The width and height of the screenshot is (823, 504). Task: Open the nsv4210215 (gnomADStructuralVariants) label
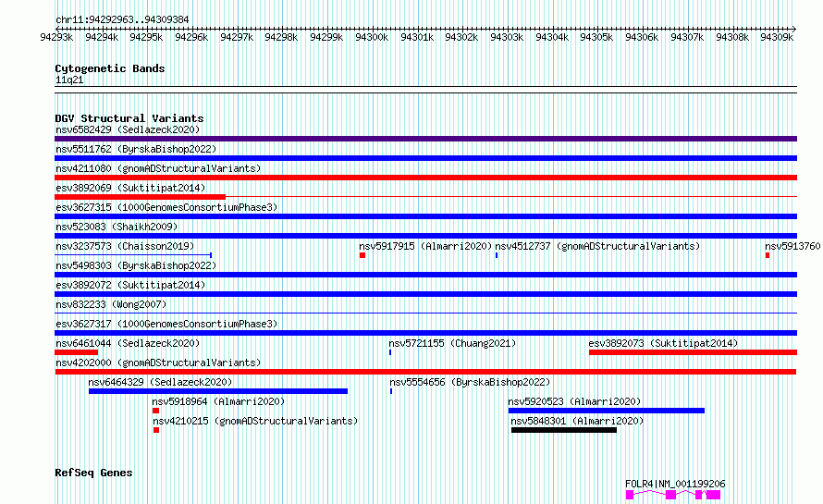pos(255,421)
